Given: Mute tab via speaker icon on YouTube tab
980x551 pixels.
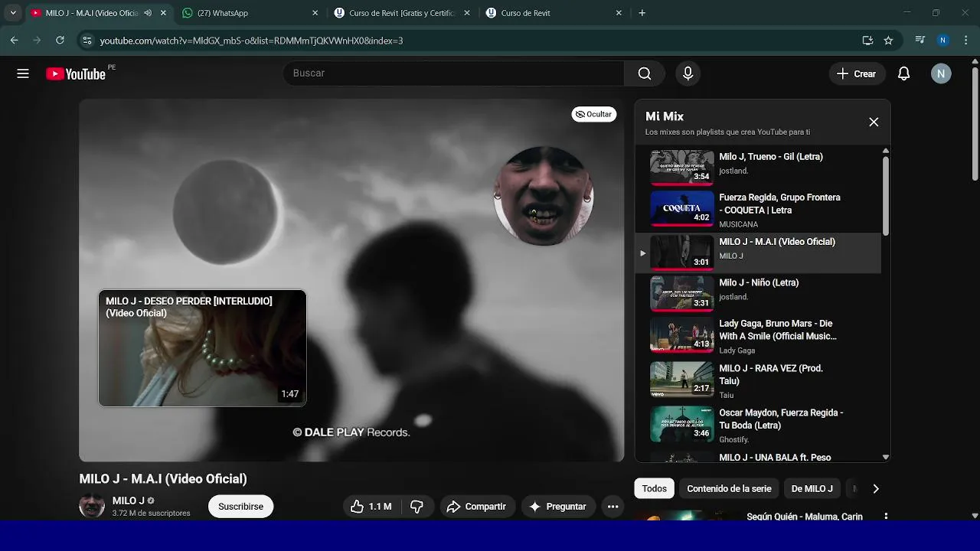Looking at the screenshot, I should coord(148,13).
